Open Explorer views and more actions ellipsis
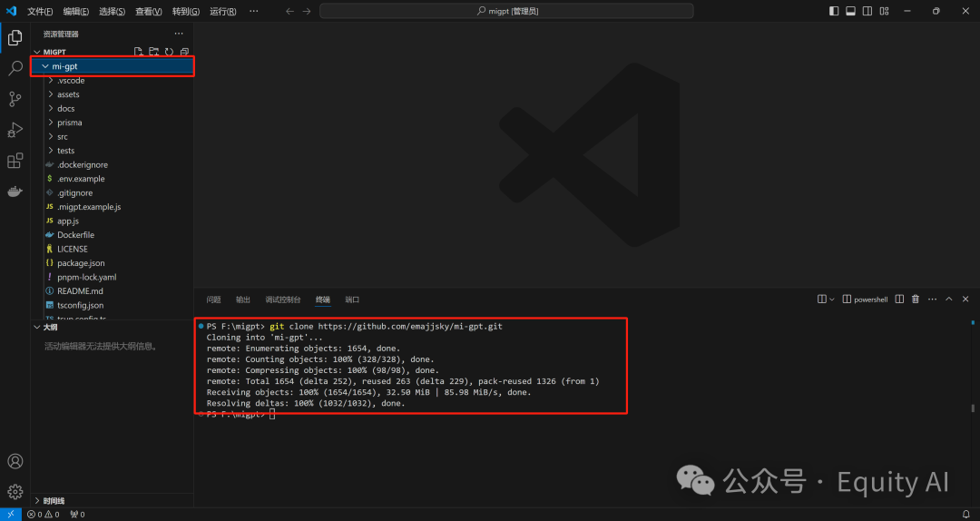Image resolution: width=980 pixels, height=521 pixels. [179, 34]
